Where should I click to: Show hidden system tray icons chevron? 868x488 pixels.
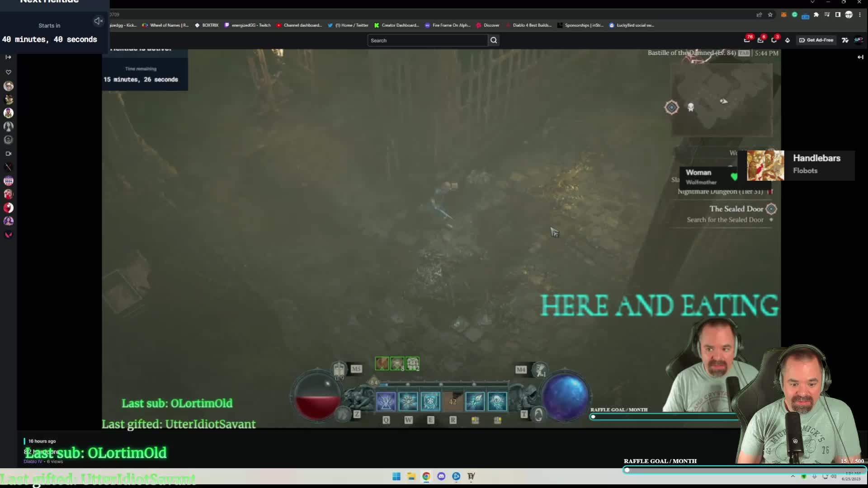793,476
